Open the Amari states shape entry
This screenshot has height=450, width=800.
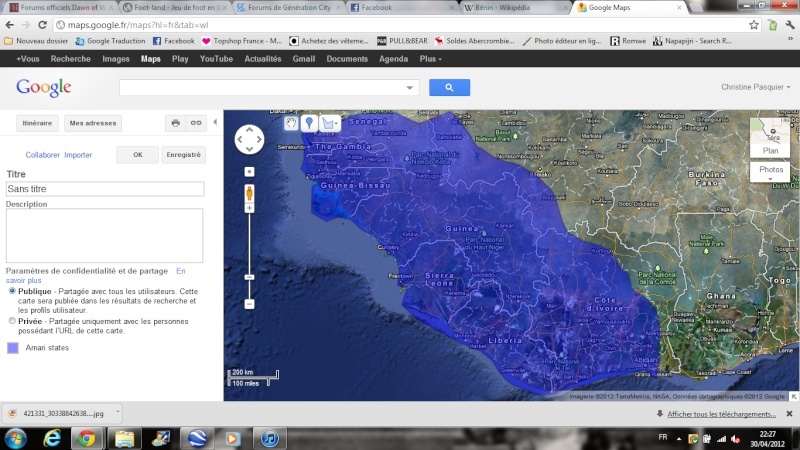(47, 347)
